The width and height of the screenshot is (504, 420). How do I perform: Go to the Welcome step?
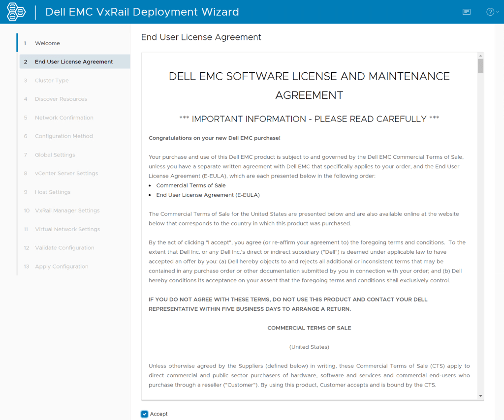point(47,43)
